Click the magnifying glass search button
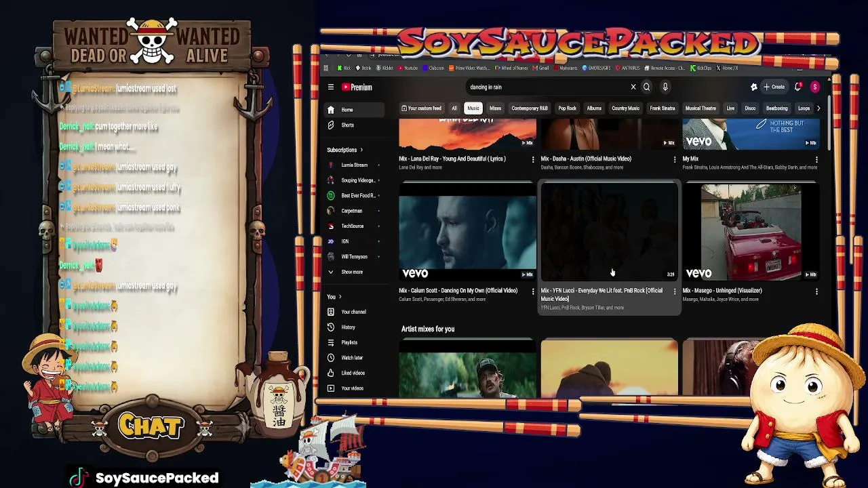 tap(647, 87)
